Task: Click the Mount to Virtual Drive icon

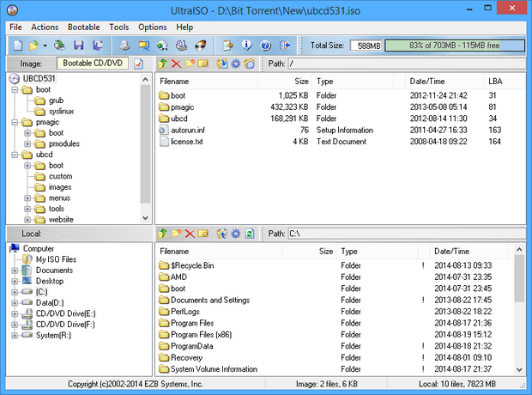Action: (182, 46)
